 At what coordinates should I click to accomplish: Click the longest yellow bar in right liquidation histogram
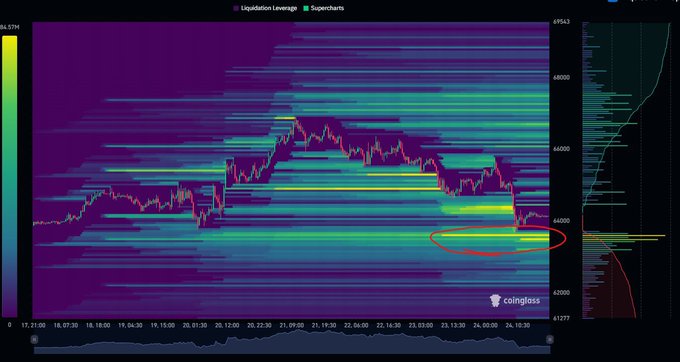(x=624, y=235)
